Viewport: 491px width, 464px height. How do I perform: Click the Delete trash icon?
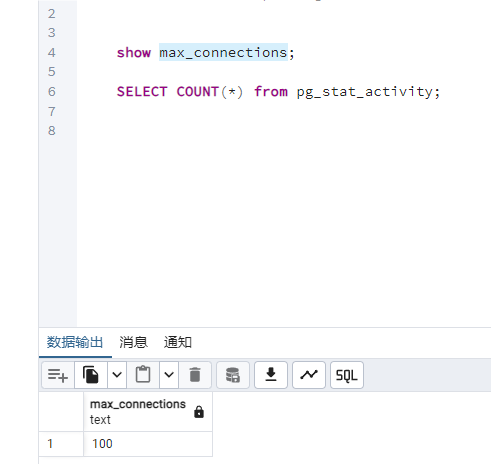[195, 375]
